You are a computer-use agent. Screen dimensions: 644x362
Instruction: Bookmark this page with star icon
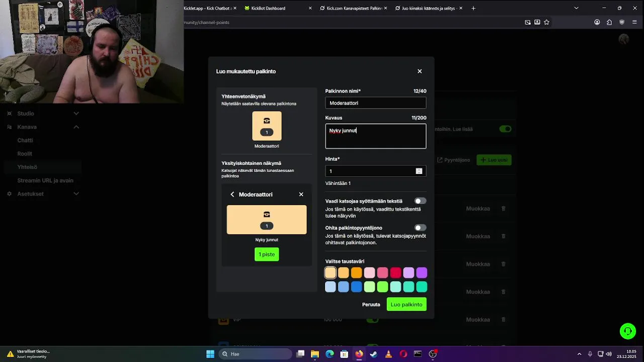(x=546, y=22)
